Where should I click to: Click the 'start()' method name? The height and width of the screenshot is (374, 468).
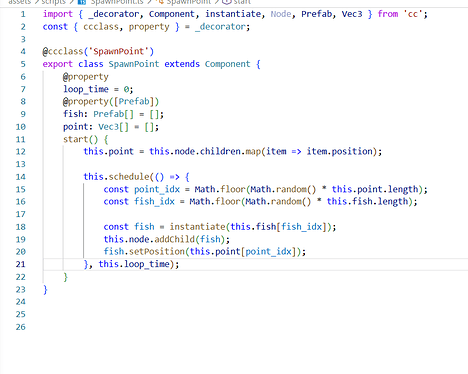pos(81,139)
